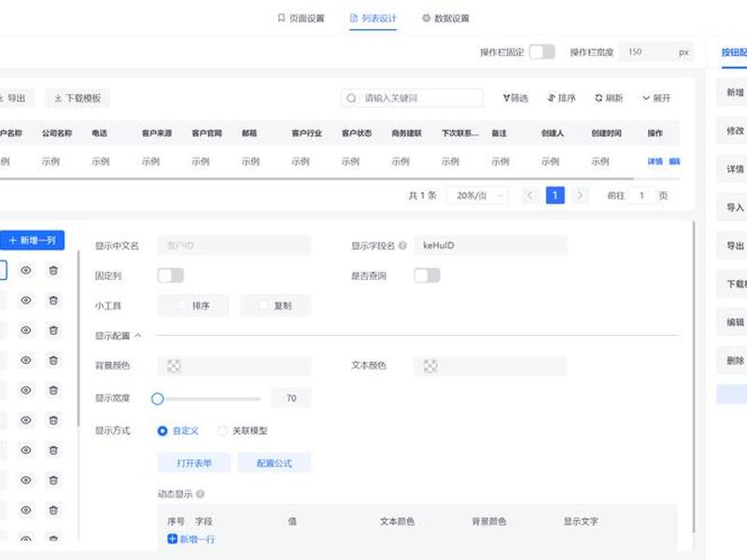Click the magnifier icon in the search box
Viewport: 747px width, 560px height.
pyautogui.click(x=351, y=98)
